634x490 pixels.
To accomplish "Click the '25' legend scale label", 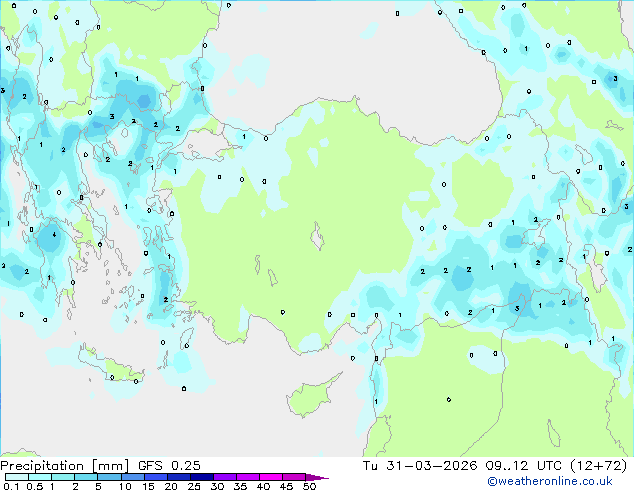I will pos(194,486).
